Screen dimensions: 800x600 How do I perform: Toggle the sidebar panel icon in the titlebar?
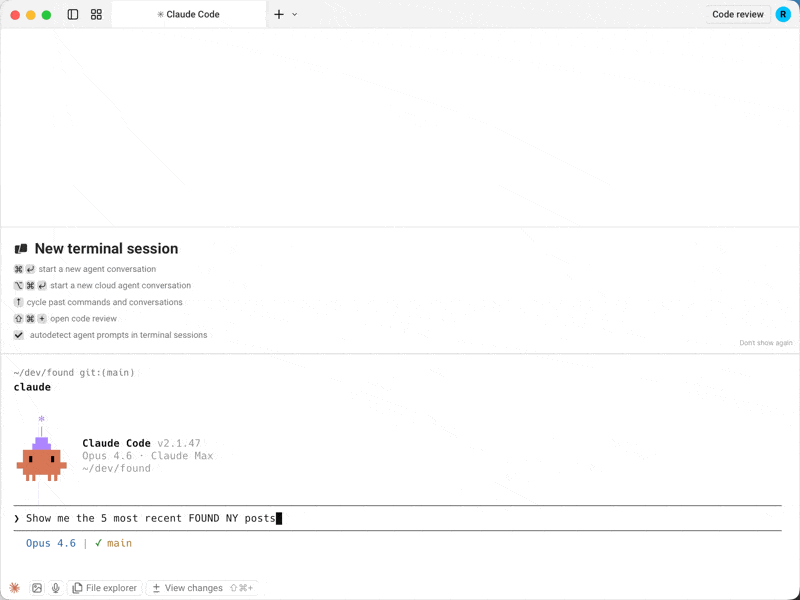tap(71, 14)
